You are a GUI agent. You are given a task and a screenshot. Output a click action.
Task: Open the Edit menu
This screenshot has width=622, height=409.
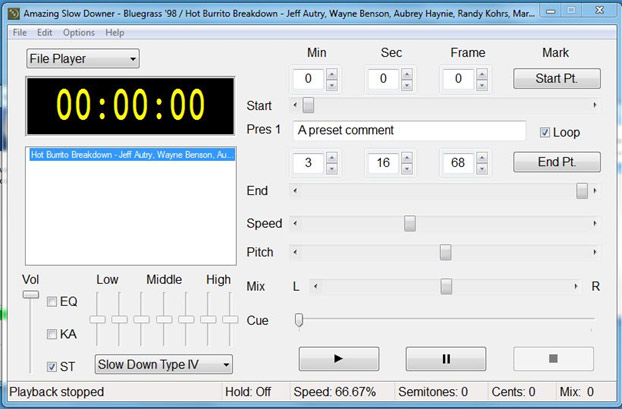click(x=44, y=33)
